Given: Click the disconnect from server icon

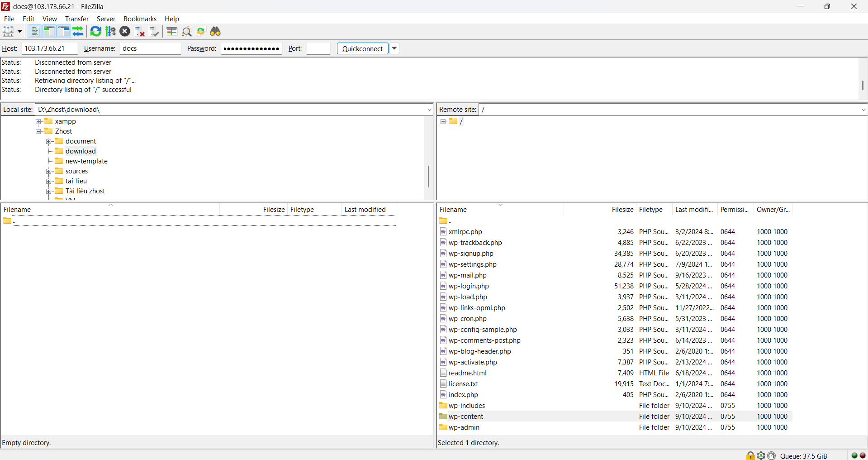Looking at the screenshot, I should coord(140,31).
